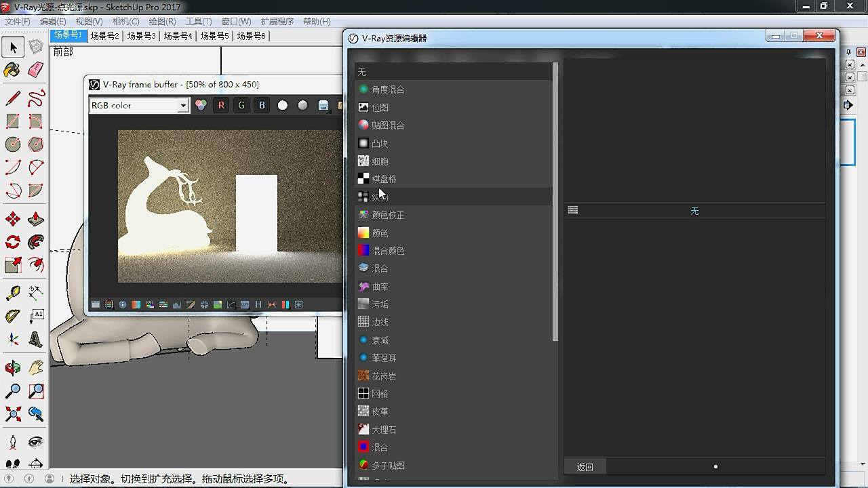Save image icon in V-Ray frame buffer

(323, 105)
